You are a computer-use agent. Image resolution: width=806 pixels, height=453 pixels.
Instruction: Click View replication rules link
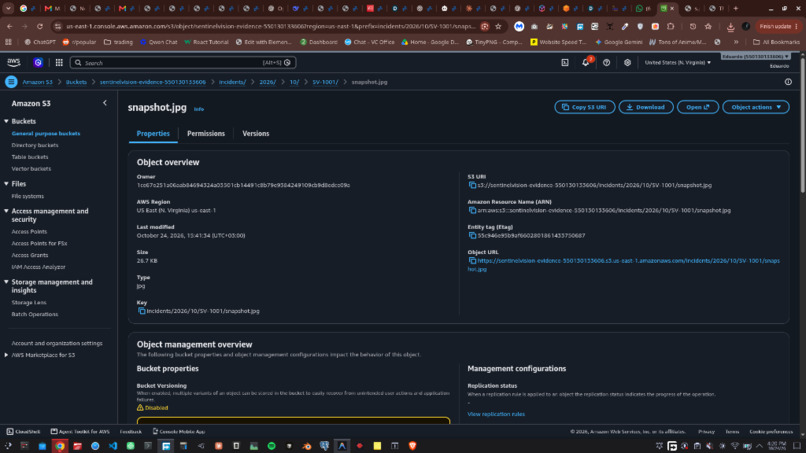(x=496, y=414)
